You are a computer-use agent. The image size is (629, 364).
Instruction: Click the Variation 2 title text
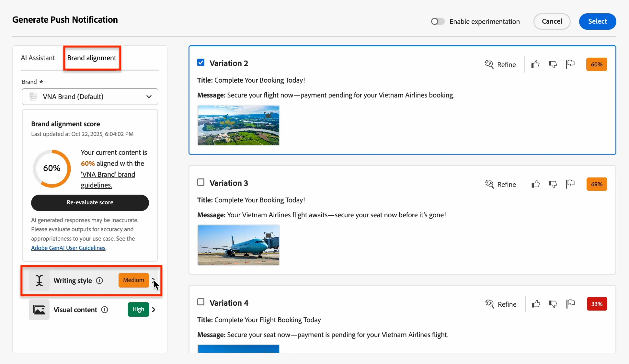click(251, 80)
